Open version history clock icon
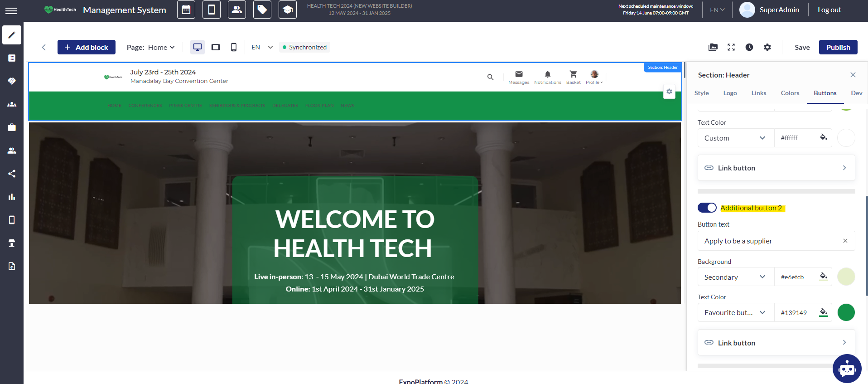The width and height of the screenshot is (868, 384). 749,47
